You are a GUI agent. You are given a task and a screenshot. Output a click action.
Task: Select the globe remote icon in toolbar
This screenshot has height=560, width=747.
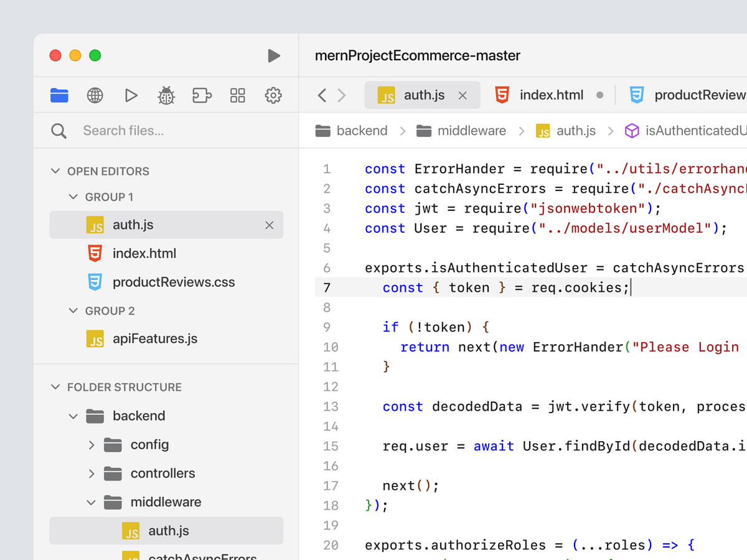click(95, 95)
